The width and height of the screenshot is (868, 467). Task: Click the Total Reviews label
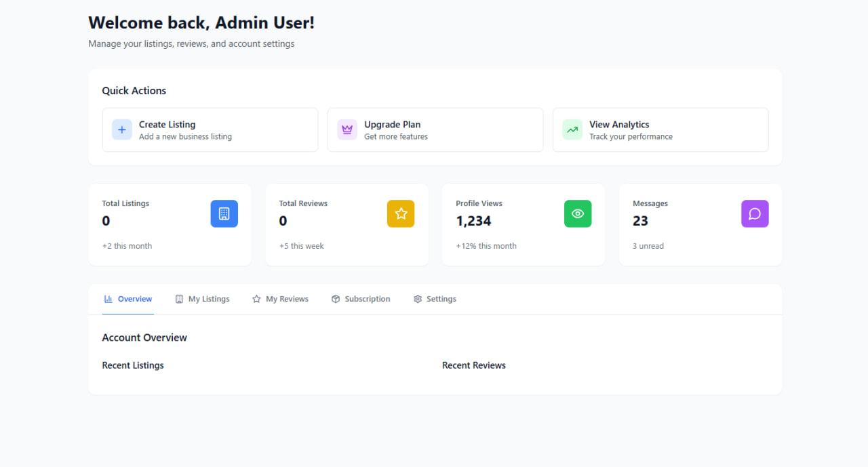point(303,203)
